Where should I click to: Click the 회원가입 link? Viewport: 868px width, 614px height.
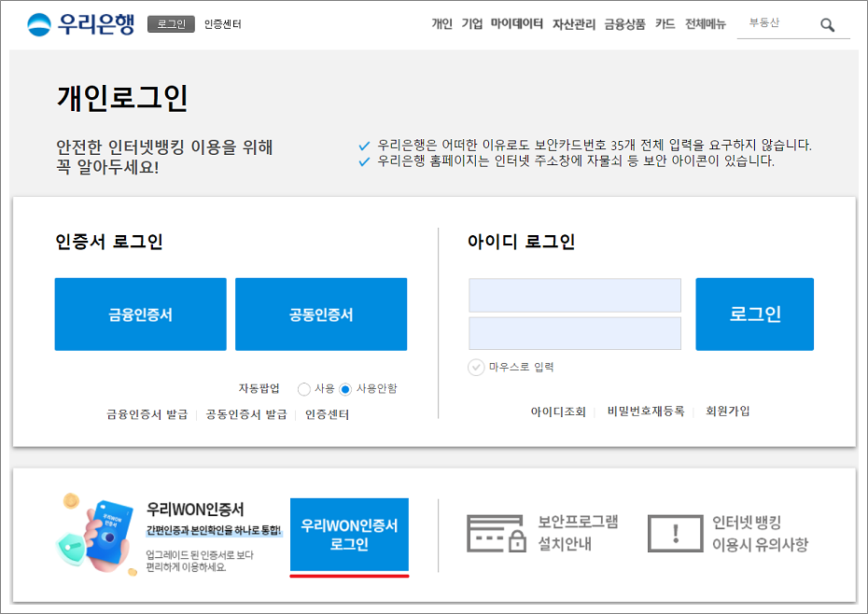[727, 412]
